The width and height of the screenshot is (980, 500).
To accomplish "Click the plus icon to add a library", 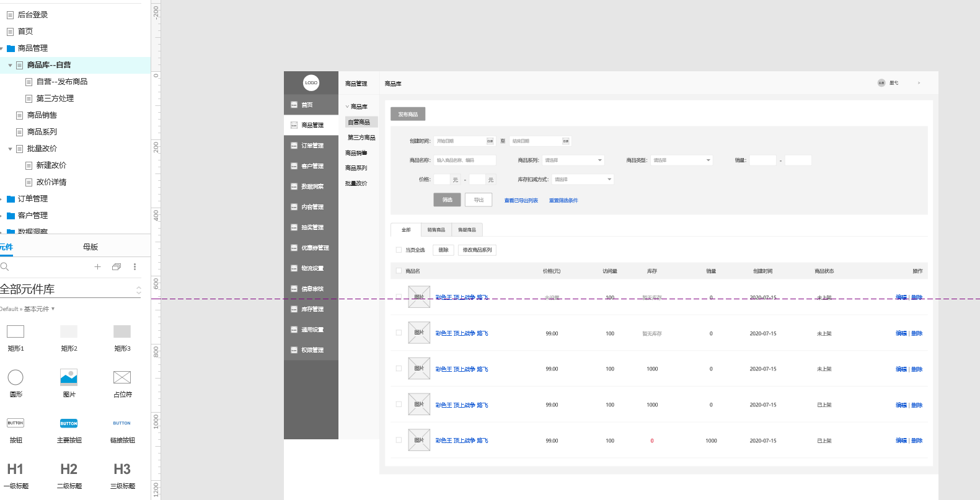I will tap(97, 266).
